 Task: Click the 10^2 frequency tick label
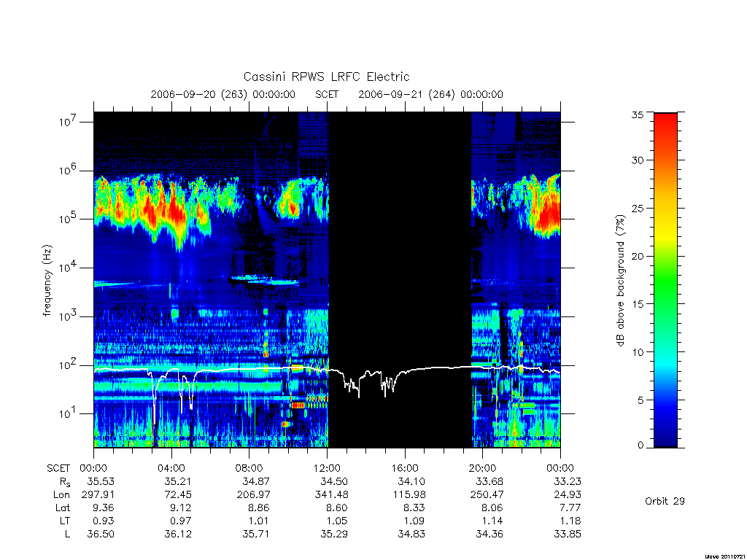click(x=68, y=365)
